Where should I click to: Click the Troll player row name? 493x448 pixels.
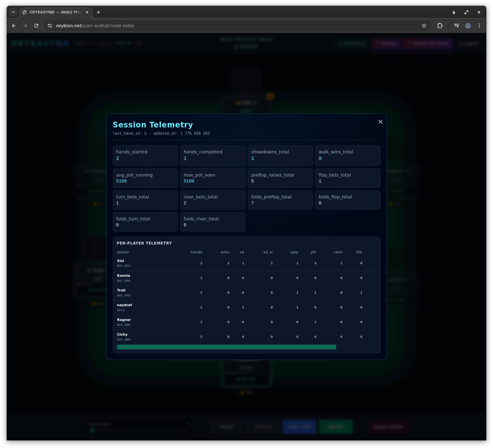tap(121, 290)
